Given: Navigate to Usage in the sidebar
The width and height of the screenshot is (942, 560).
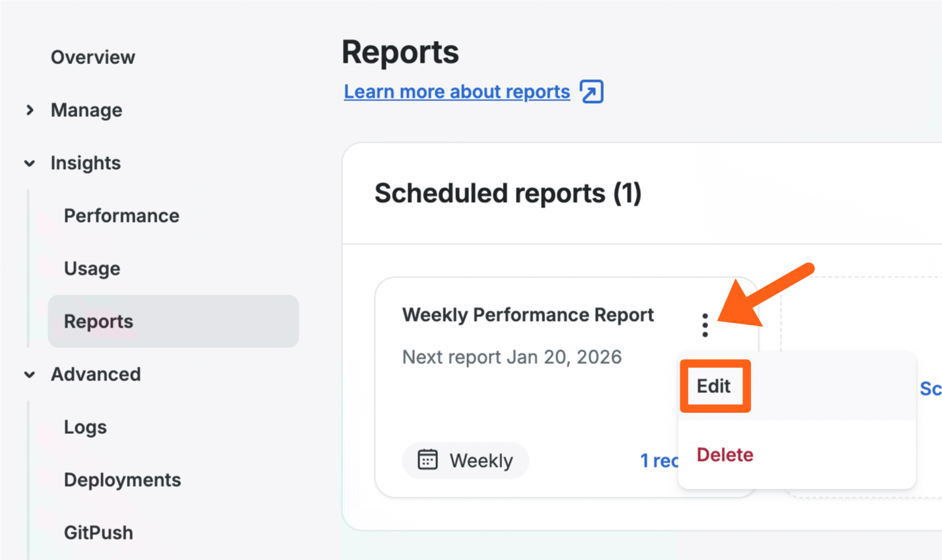Looking at the screenshot, I should point(92,269).
